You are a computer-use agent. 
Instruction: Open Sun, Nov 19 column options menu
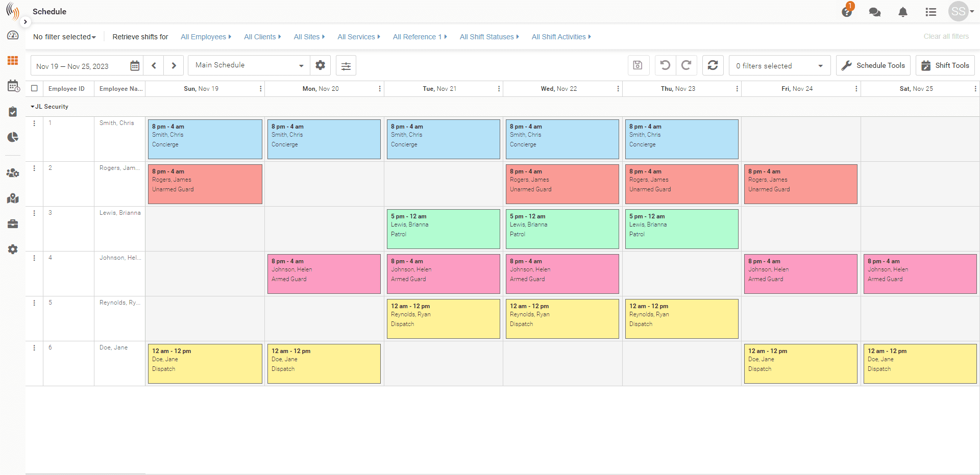(261, 89)
